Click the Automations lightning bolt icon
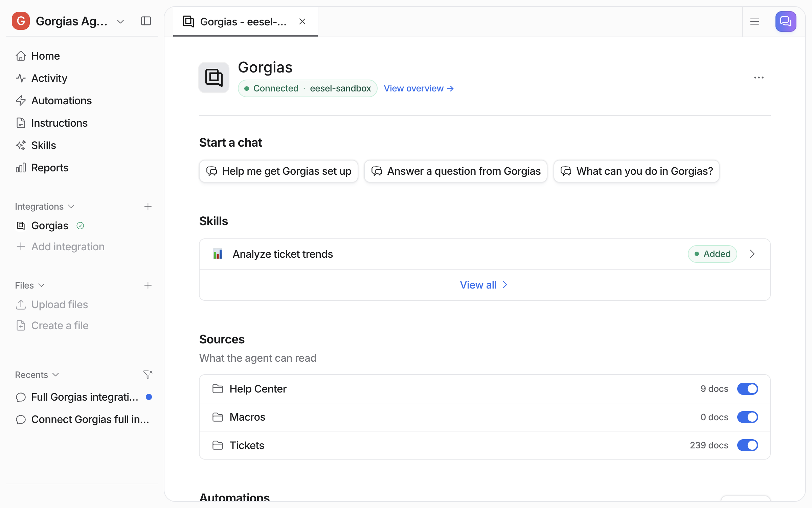Image resolution: width=812 pixels, height=508 pixels. (21, 101)
